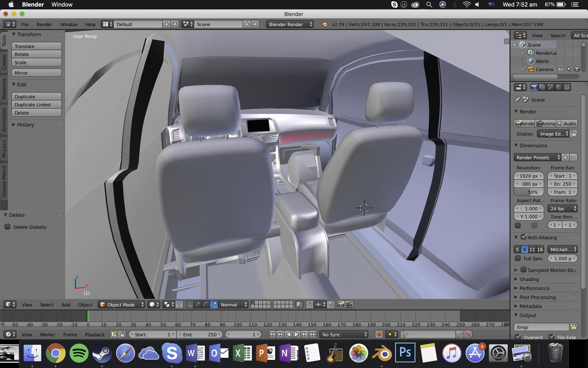The image size is (588, 368).
Task: Toggle Camera selectability arrow in the outliner
Action: 569,69
